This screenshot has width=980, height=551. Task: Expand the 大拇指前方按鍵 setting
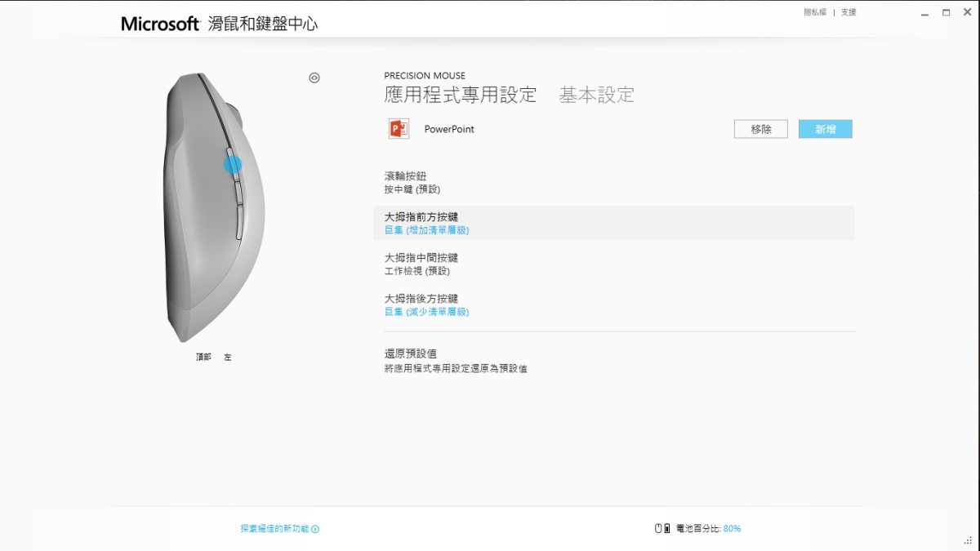tap(421, 223)
